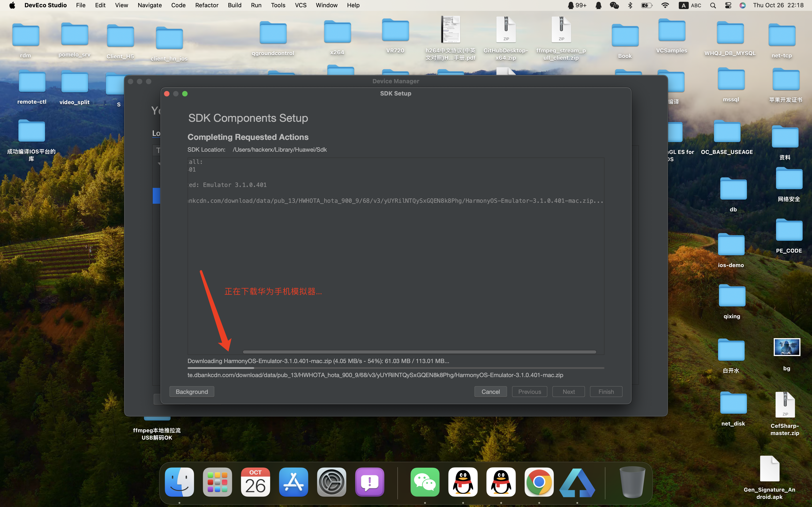Open System Settings from the dock

click(331, 482)
